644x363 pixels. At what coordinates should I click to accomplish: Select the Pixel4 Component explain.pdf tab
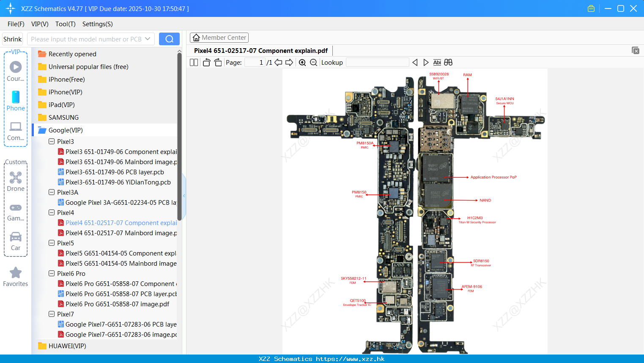[x=261, y=51]
